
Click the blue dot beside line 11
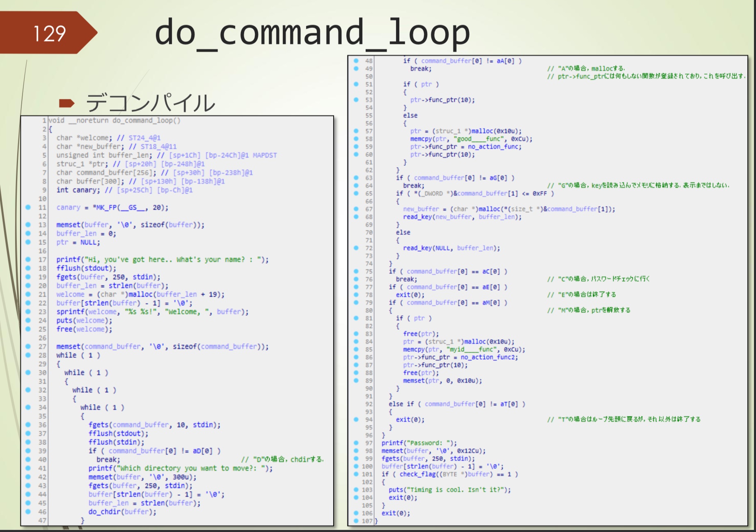coord(28,207)
